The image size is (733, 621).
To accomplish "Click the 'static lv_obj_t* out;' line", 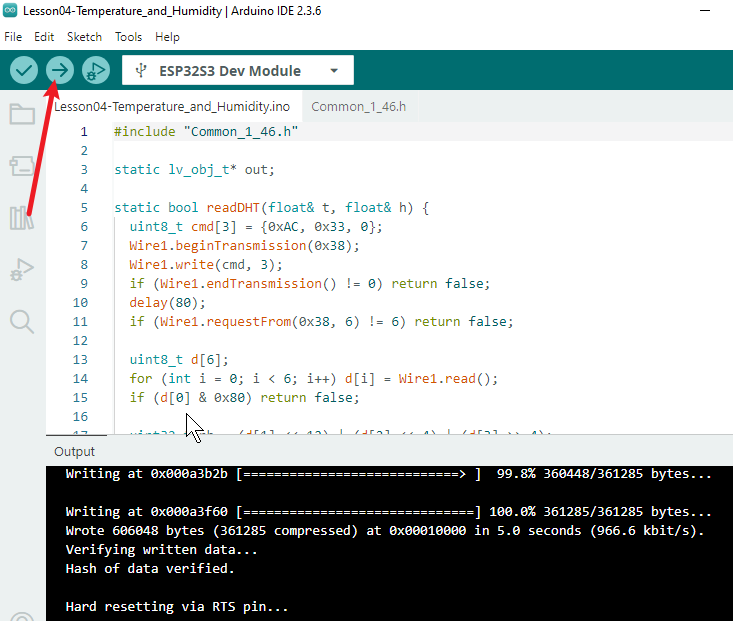I will (194, 170).
